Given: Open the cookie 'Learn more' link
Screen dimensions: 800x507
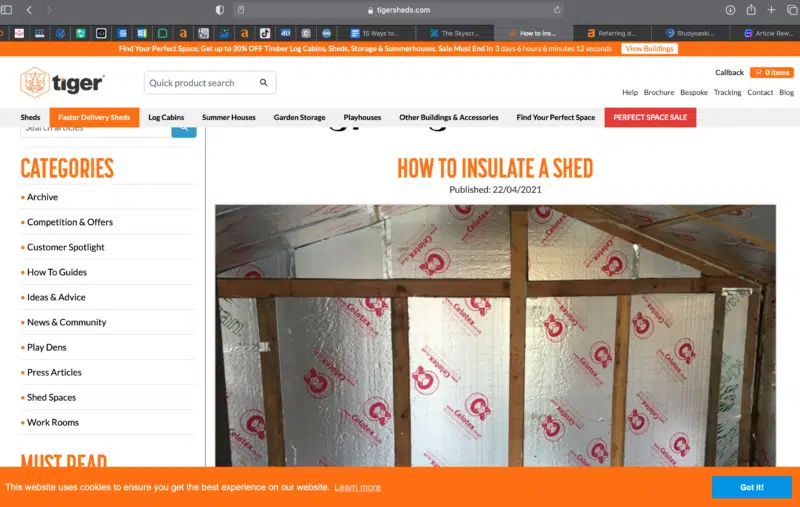Looking at the screenshot, I should click(x=357, y=487).
